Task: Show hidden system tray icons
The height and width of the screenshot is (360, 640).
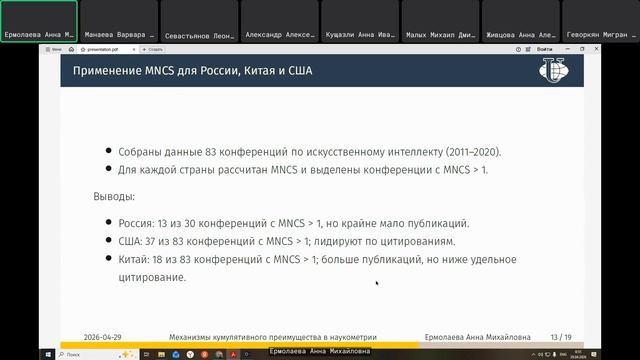Action: point(533,355)
